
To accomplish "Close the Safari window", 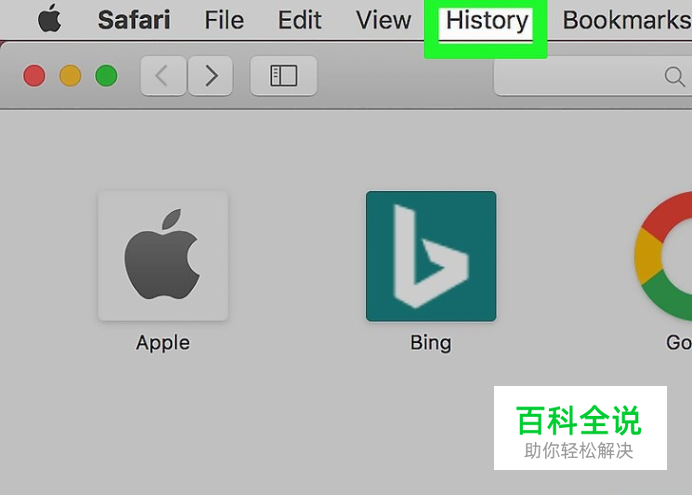I will coord(34,75).
